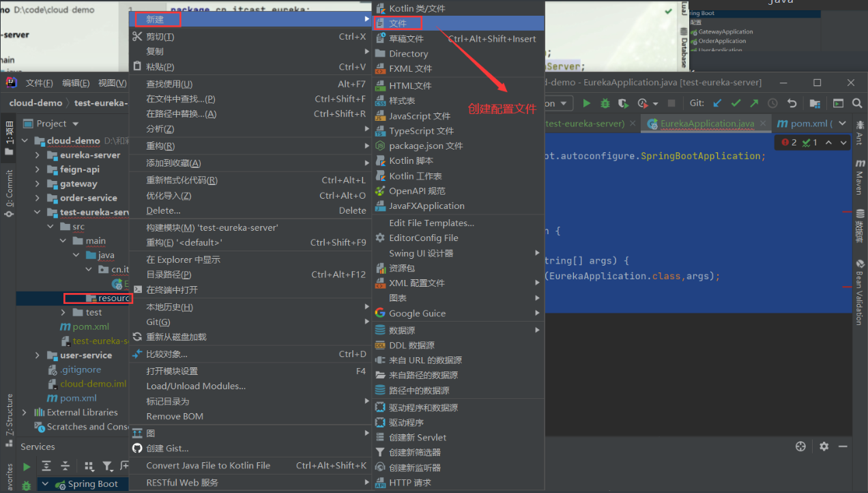The image size is (868, 493).
Task: Filter services with funnel icon
Action: [x=108, y=466]
